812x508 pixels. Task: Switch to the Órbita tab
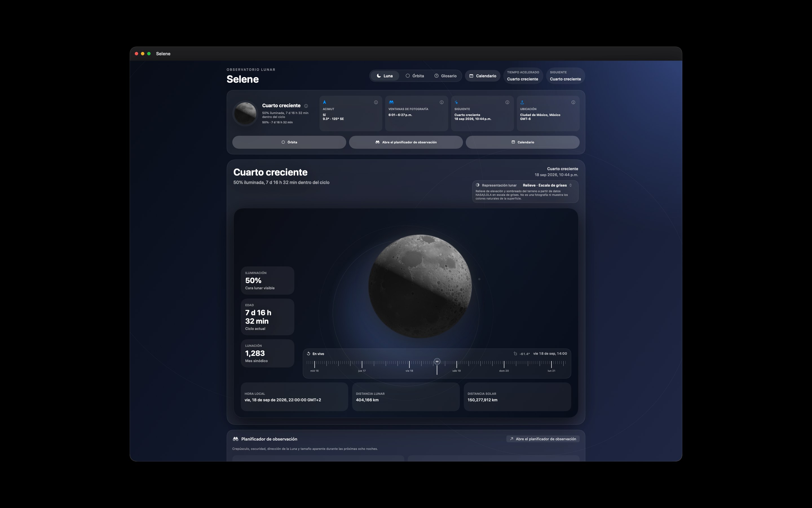coord(415,76)
